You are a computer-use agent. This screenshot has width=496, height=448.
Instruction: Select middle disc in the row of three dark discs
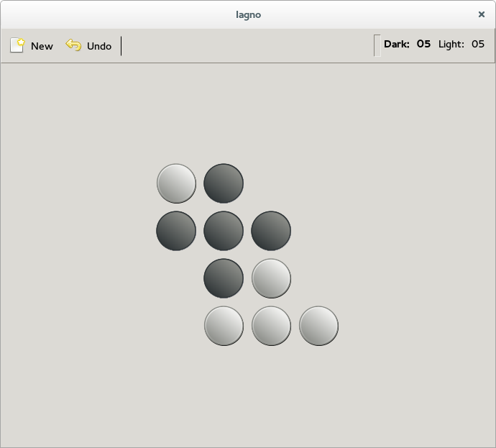[224, 231]
